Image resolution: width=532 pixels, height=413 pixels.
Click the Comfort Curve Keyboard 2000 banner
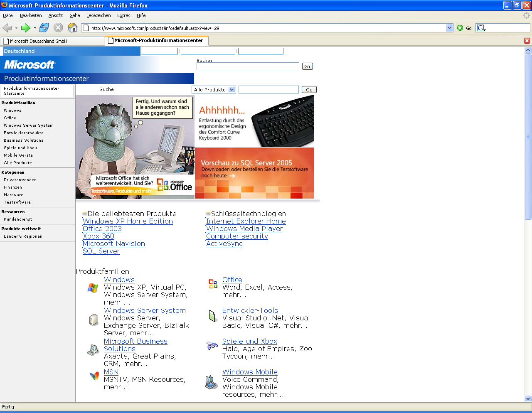point(254,121)
